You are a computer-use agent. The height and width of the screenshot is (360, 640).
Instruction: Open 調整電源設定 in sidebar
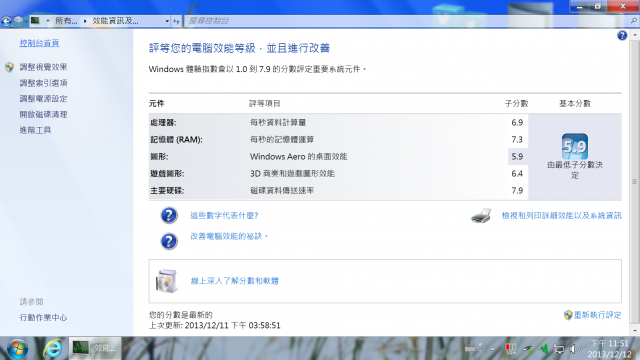(x=43, y=98)
